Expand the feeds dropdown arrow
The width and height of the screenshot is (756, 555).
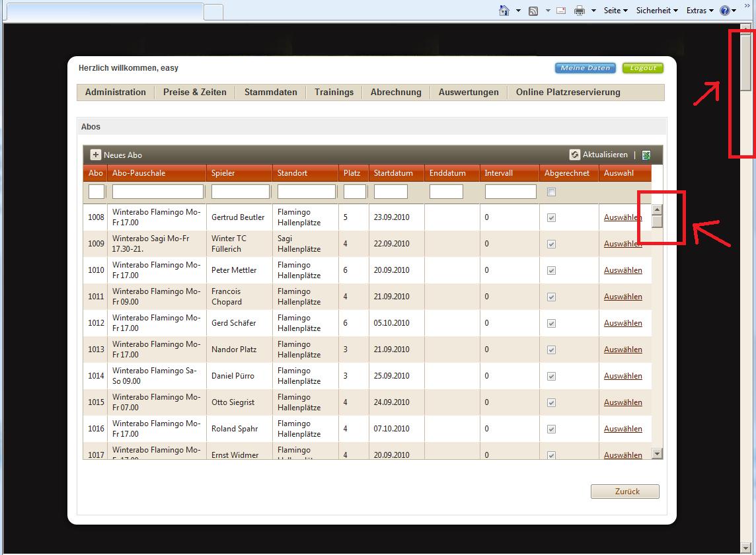pyautogui.click(x=548, y=11)
